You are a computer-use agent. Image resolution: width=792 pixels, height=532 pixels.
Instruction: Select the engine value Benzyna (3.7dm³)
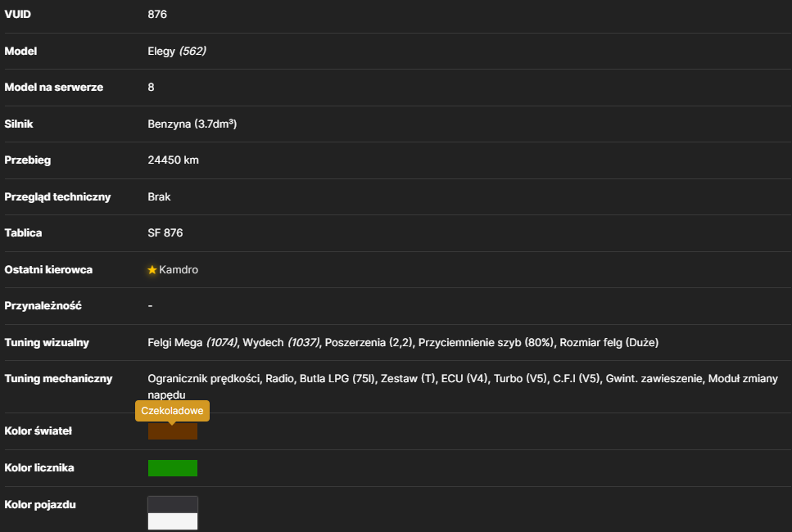pos(192,124)
